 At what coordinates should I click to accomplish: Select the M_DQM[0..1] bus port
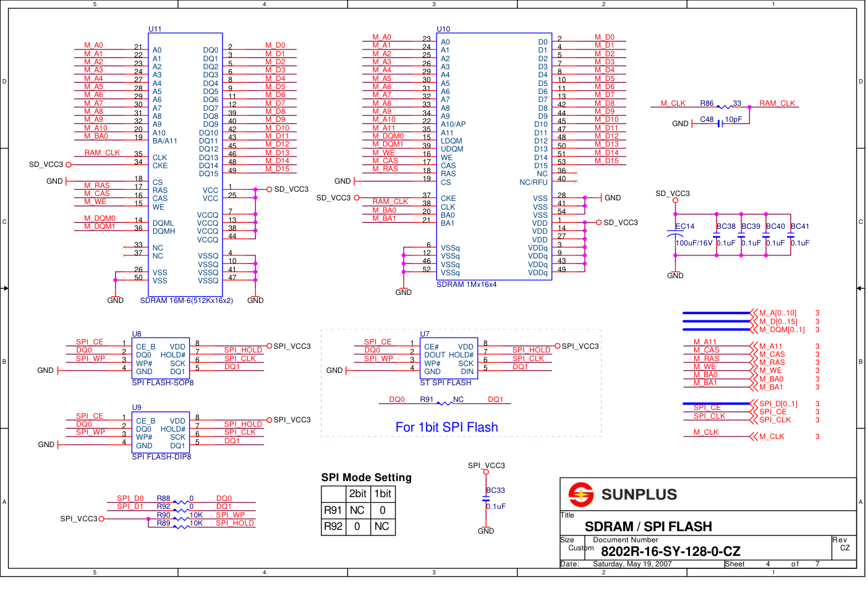778,330
